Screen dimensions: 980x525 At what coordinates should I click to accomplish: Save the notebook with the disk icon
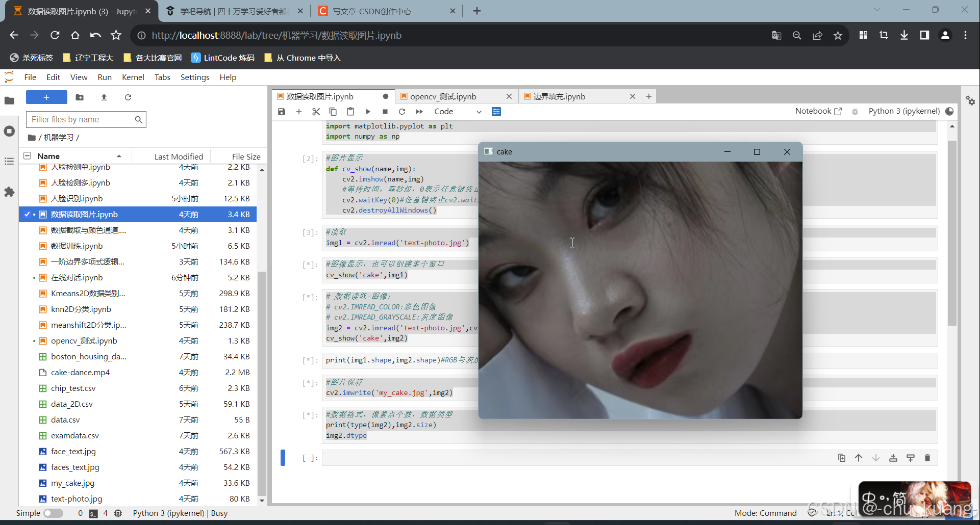pos(282,111)
